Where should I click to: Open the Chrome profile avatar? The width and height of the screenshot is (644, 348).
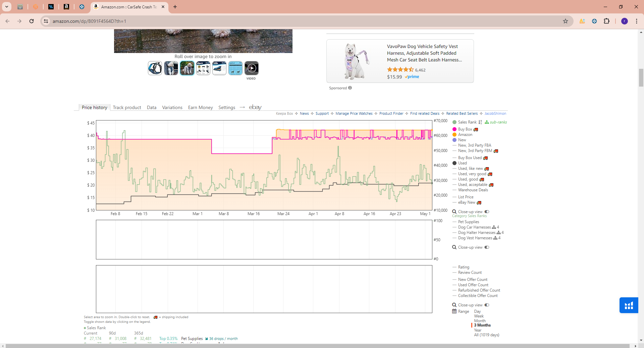coord(625,21)
